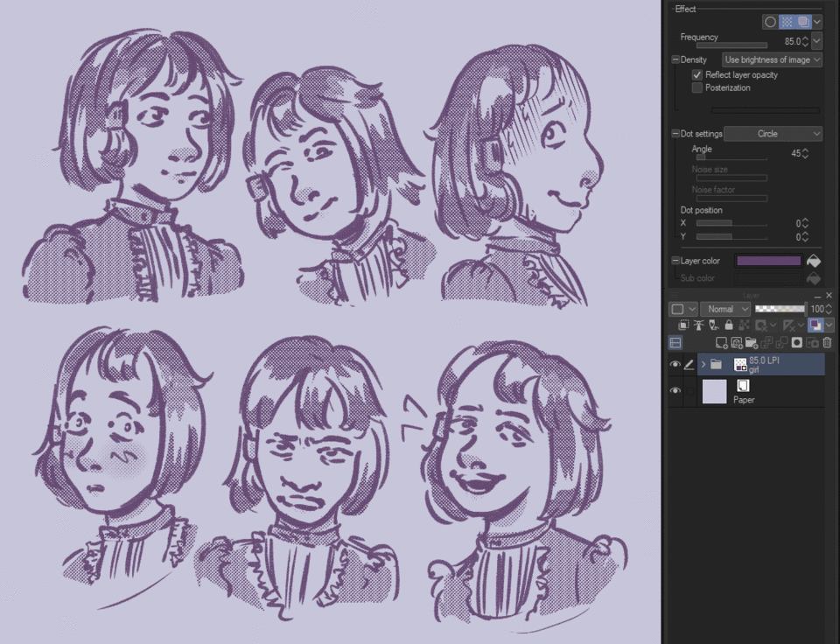Click the girl folder tone thumbnail
Image resolution: width=840 pixels, height=644 pixels.
tap(740, 364)
